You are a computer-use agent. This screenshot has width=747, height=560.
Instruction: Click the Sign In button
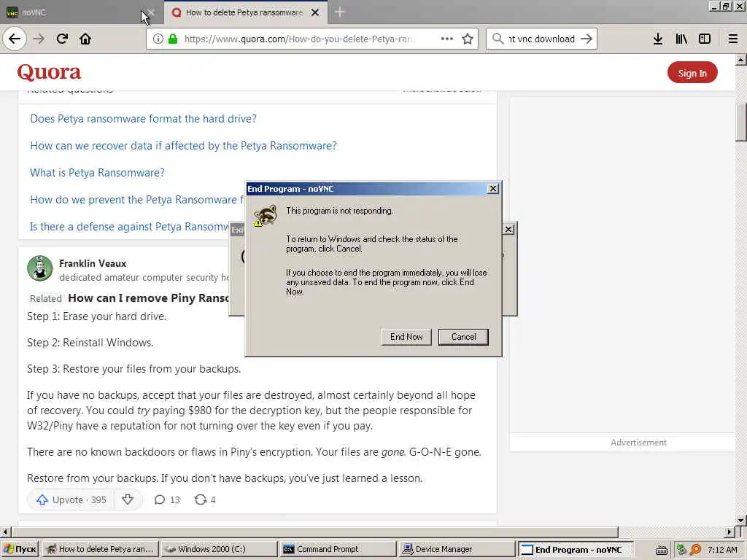point(692,73)
